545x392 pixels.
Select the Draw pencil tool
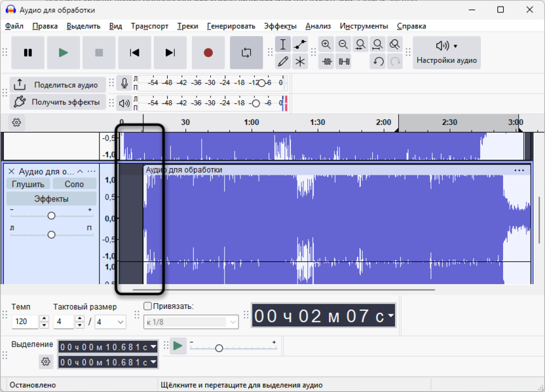[x=283, y=62]
